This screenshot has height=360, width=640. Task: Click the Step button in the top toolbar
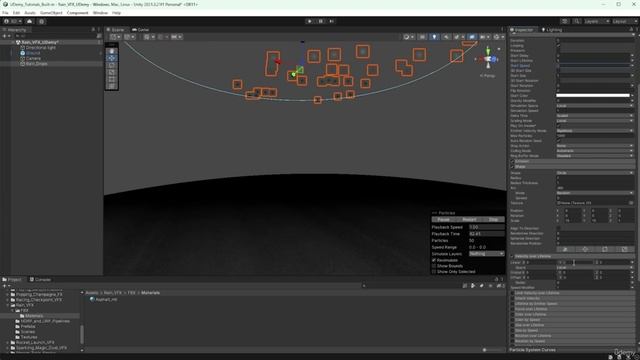click(331, 21)
